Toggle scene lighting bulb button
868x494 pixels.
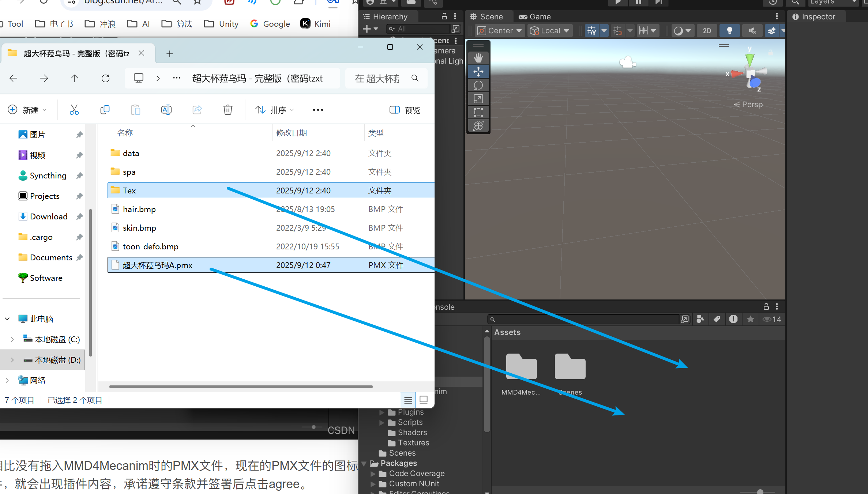click(x=729, y=31)
